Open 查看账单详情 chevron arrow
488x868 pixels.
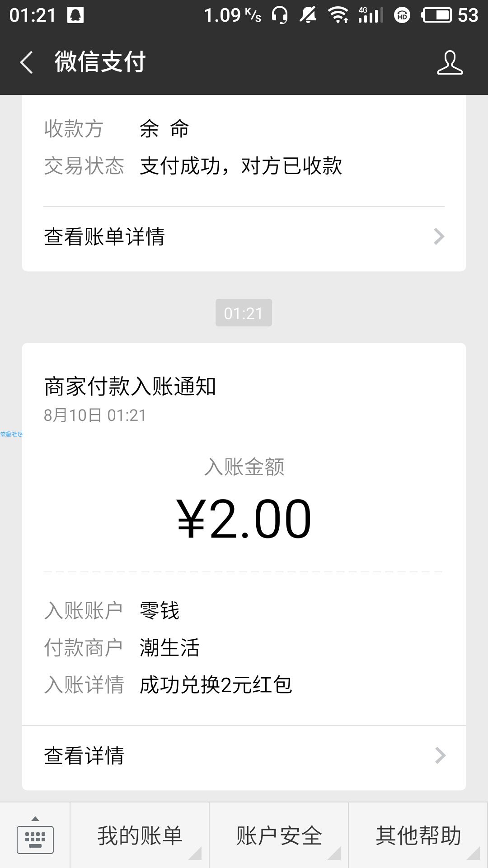(x=439, y=236)
